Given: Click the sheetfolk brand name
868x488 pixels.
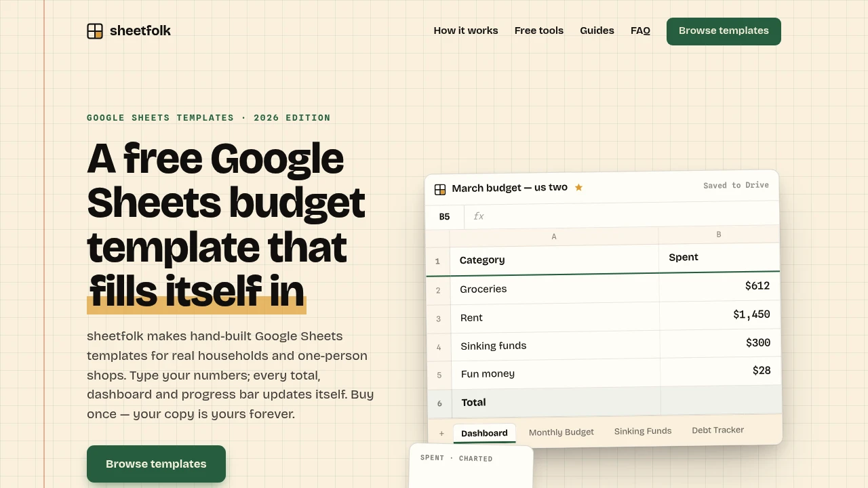Looking at the screenshot, I should [140, 30].
